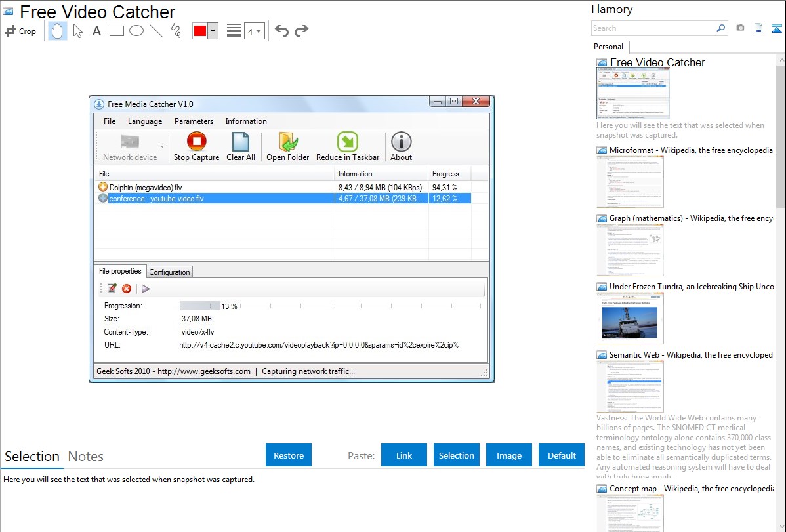Click the About info icon
The image size is (786, 532).
pos(401,142)
